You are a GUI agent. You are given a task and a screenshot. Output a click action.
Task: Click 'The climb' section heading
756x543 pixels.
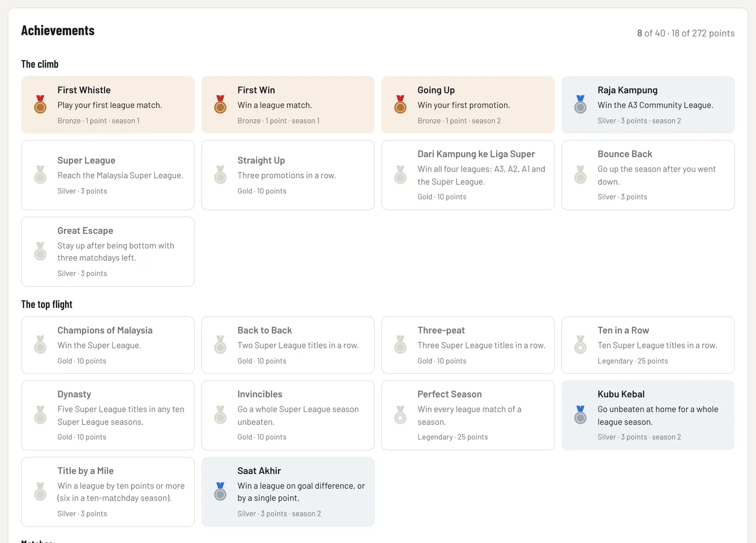coord(40,64)
